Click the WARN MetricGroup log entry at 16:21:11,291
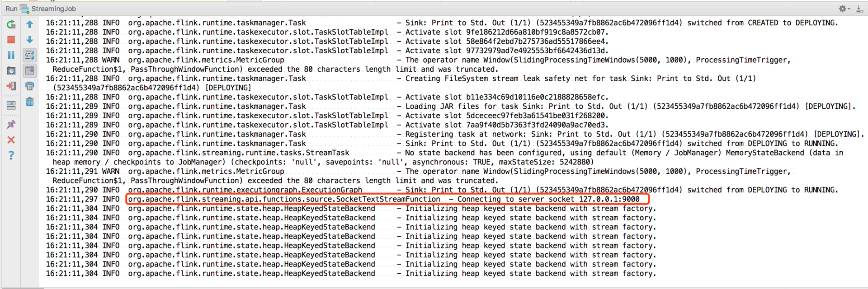This screenshot has height=289, width=868. tap(418, 176)
